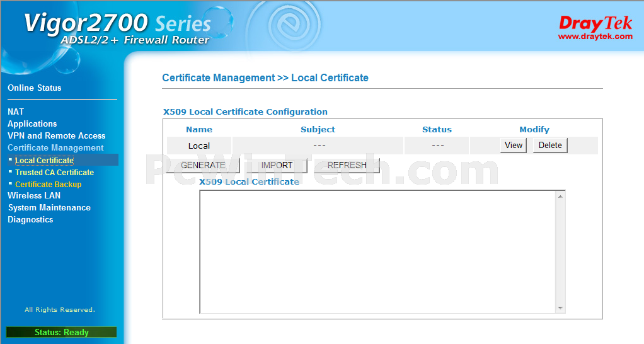Click the 'Certificate Management >> Local Certificate' heading
644x344 pixels.
[265, 78]
